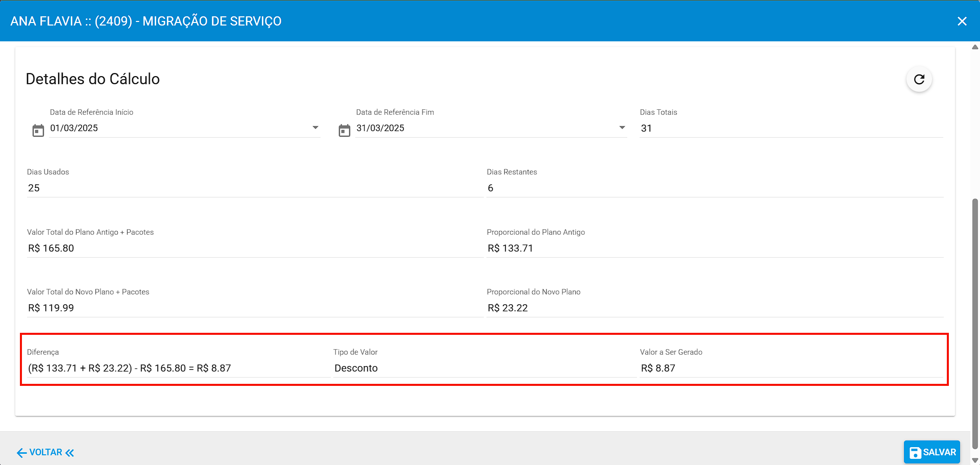Click the Dias Restantes field showing 6

[x=715, y=188]
